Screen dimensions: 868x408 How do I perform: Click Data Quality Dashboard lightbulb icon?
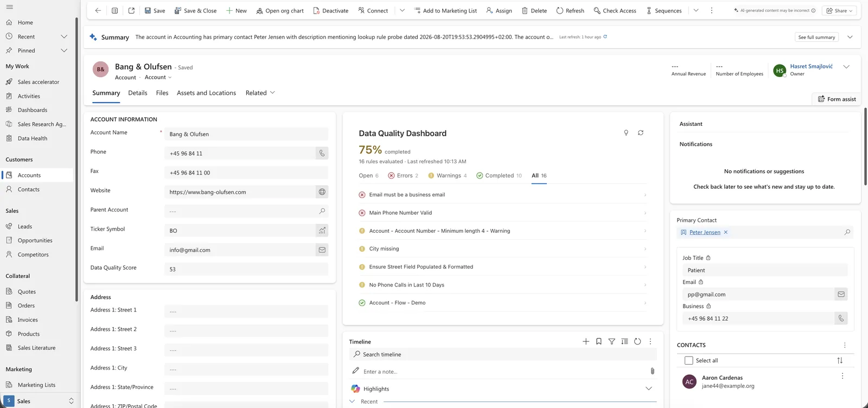pos(626,133)
